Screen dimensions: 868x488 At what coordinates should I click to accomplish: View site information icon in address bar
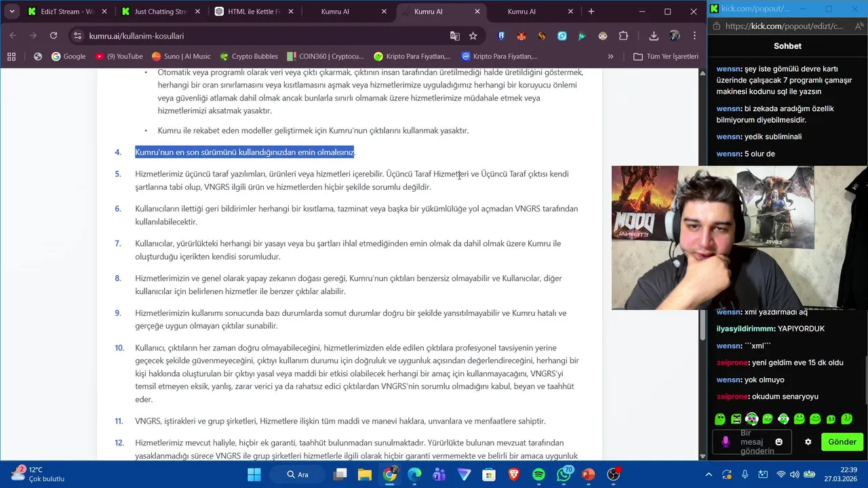77,36
